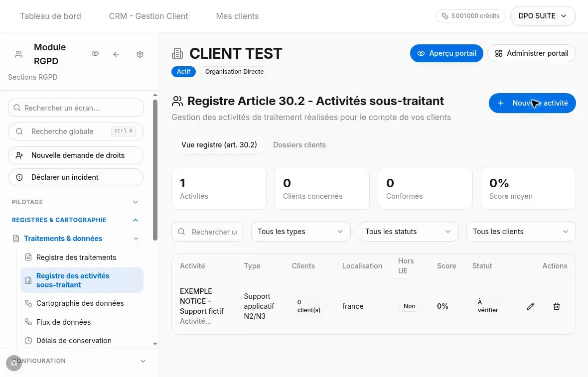Viewport: 588px width, 377px height.
Task: Click the shield icon in Déclarer un incident
Action: 19,177
